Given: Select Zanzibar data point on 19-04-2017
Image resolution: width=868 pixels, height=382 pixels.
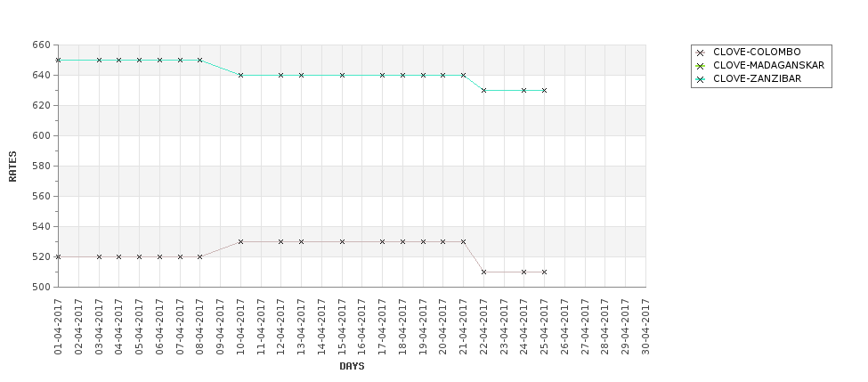Looking at the screenshot, I should 423,76.
